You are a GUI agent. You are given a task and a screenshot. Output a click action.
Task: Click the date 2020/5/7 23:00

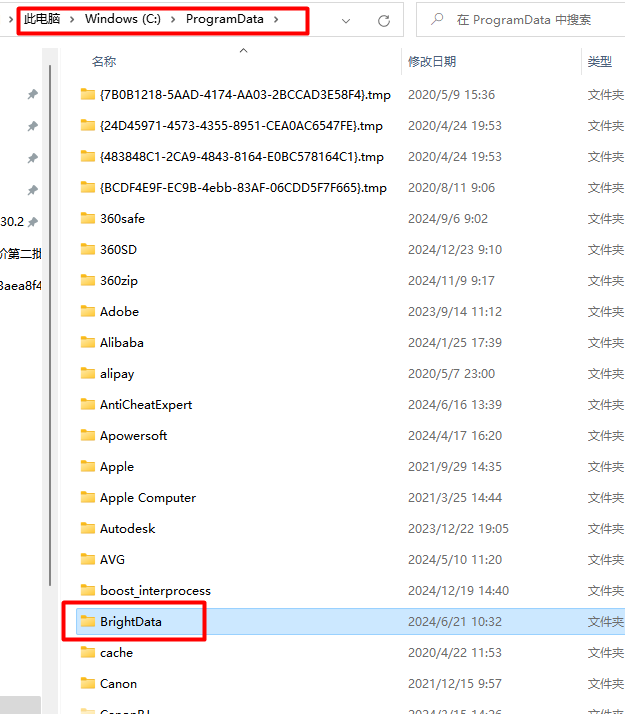coord(451,373)
